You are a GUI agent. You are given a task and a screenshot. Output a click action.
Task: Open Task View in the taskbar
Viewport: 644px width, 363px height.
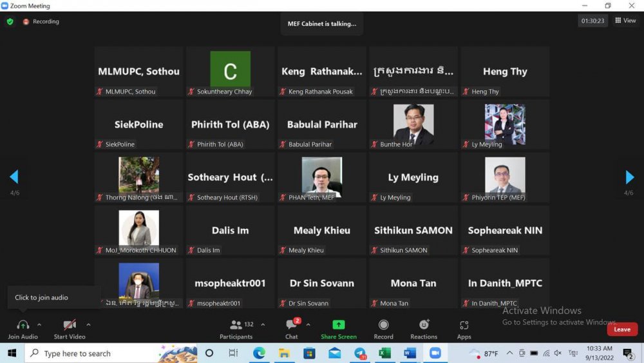tap(233, 353)
